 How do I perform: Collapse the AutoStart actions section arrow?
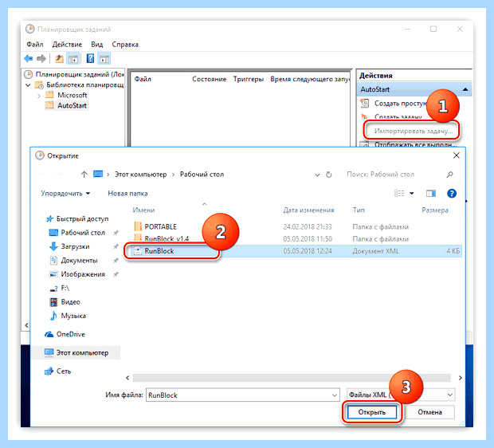(465, 89)
